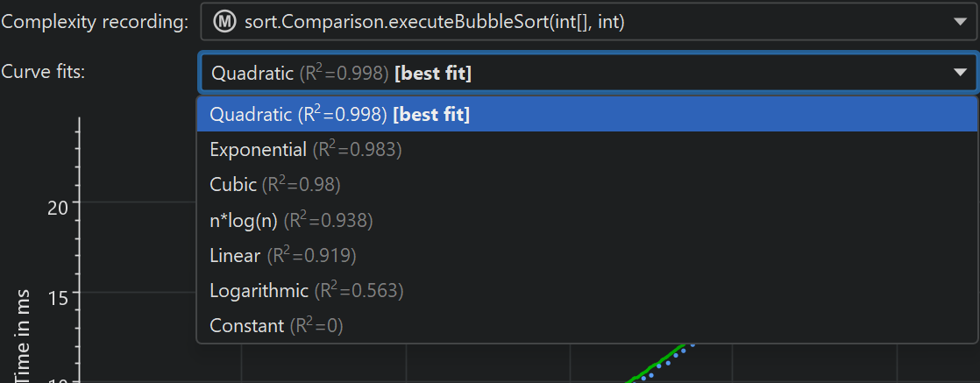Open the Complexity recording dropdown arrow
The height and width of the screenshot is (383, 980).
(960, 23)
